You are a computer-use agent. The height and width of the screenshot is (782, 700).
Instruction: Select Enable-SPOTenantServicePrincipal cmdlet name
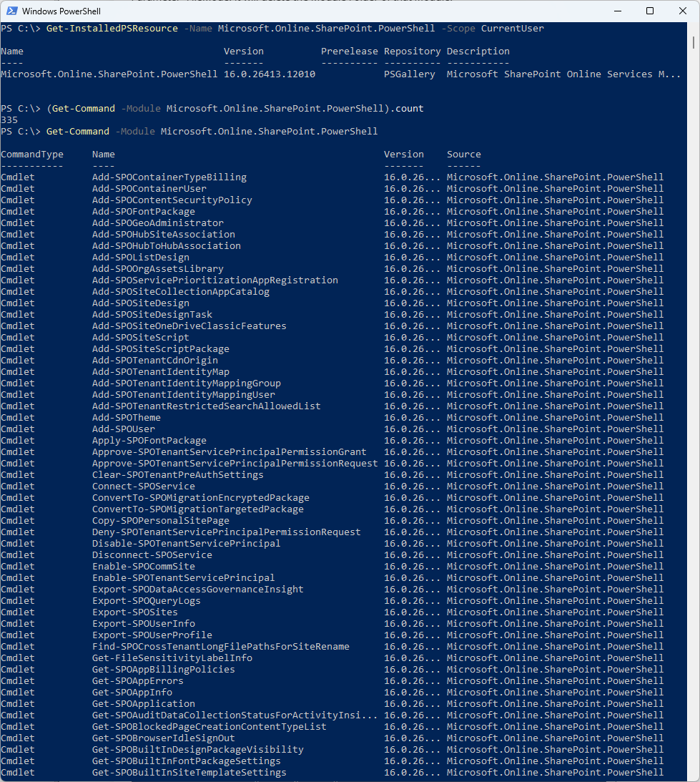[184, 578]
